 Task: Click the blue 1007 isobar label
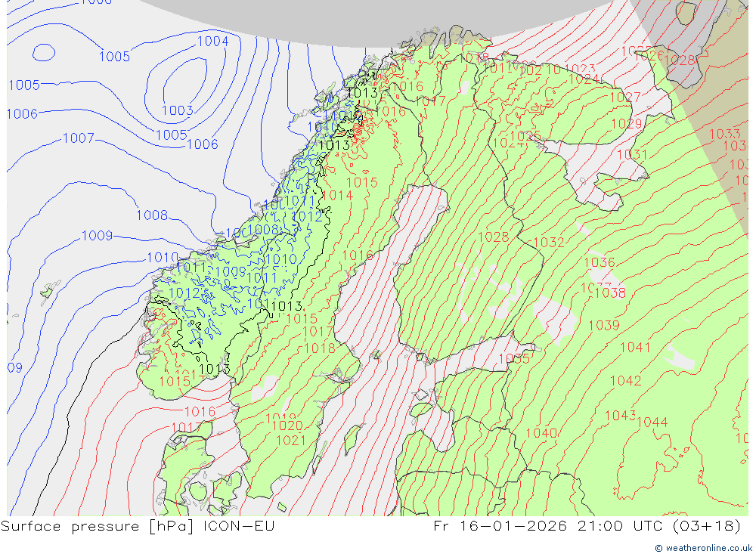[79, 138]
